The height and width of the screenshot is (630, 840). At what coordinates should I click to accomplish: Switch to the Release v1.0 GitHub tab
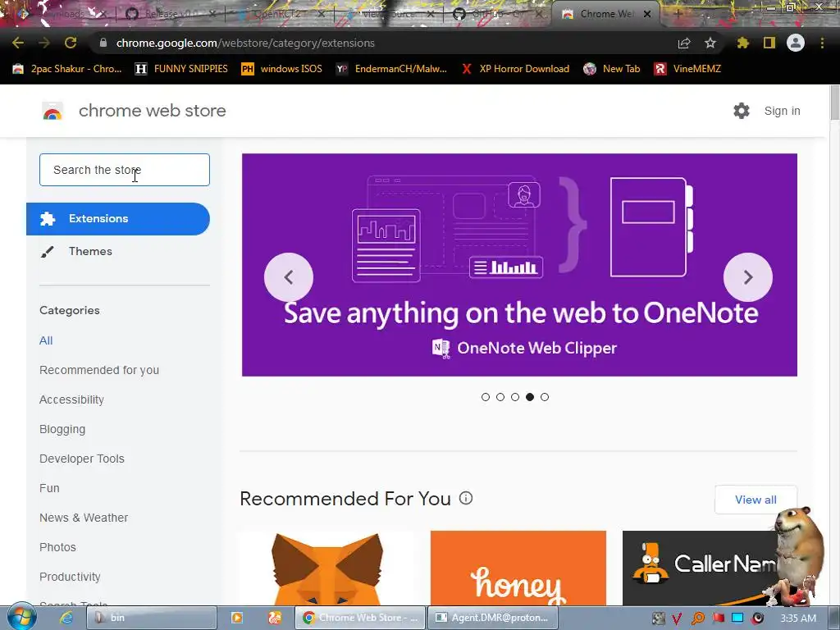pyautogui.click(x=171, y=14)
